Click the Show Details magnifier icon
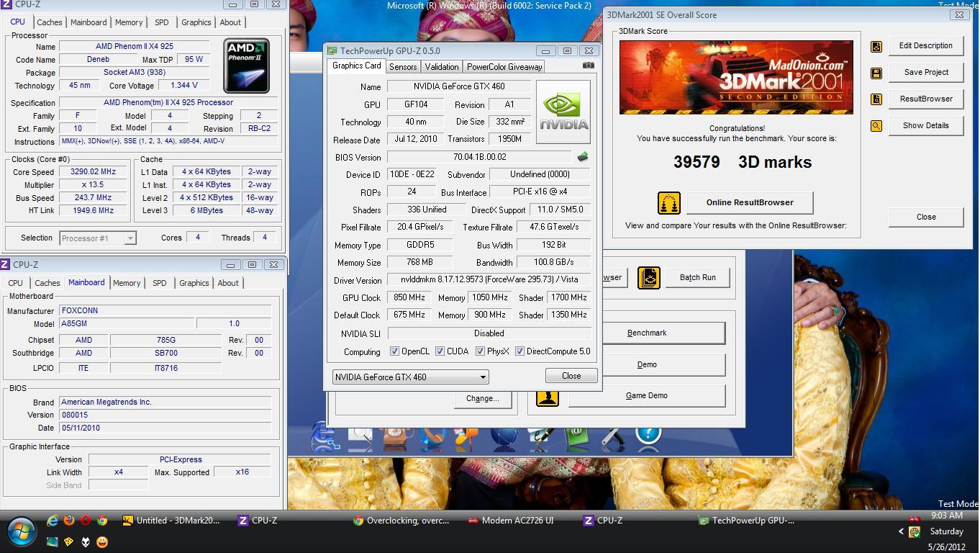980x553 pixels. point(876,126)
